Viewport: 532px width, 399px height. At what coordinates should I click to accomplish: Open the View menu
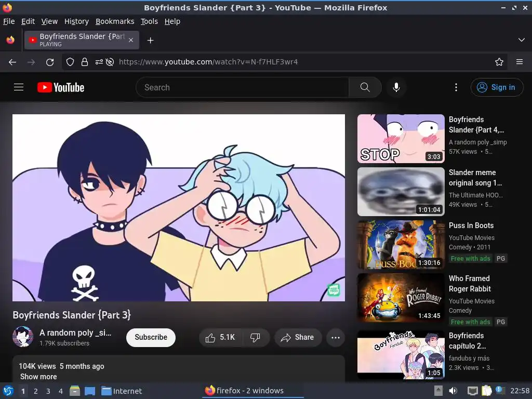[x=49, y=21]
